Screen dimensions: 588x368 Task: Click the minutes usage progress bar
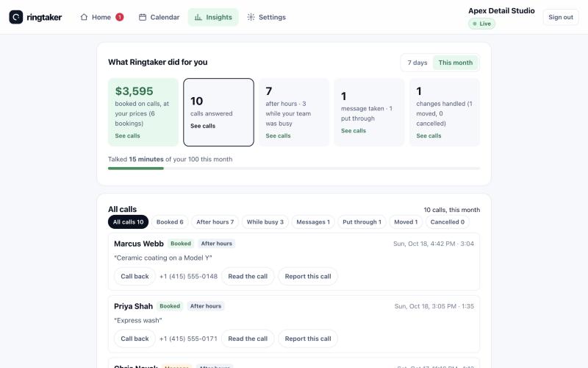click(x=294, y=169)
